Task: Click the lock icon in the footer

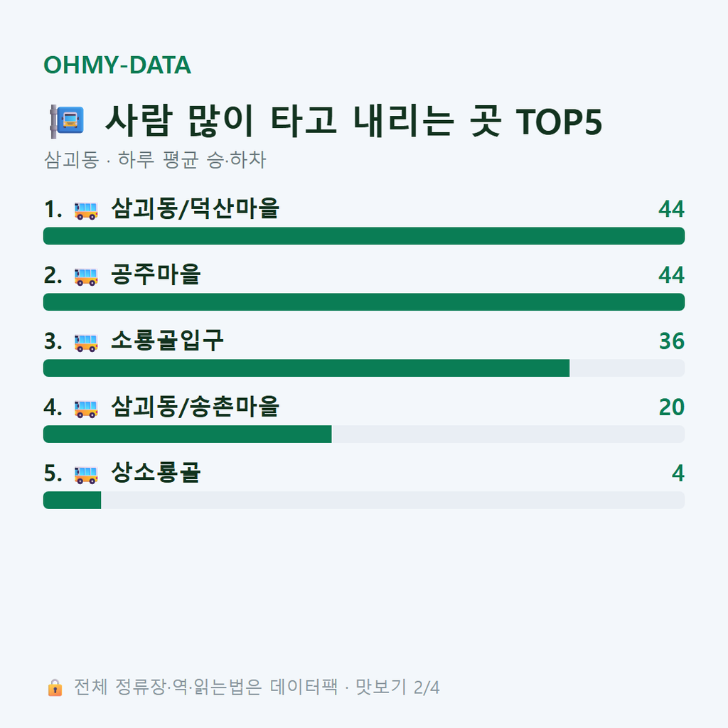Action: click(55, 687)
